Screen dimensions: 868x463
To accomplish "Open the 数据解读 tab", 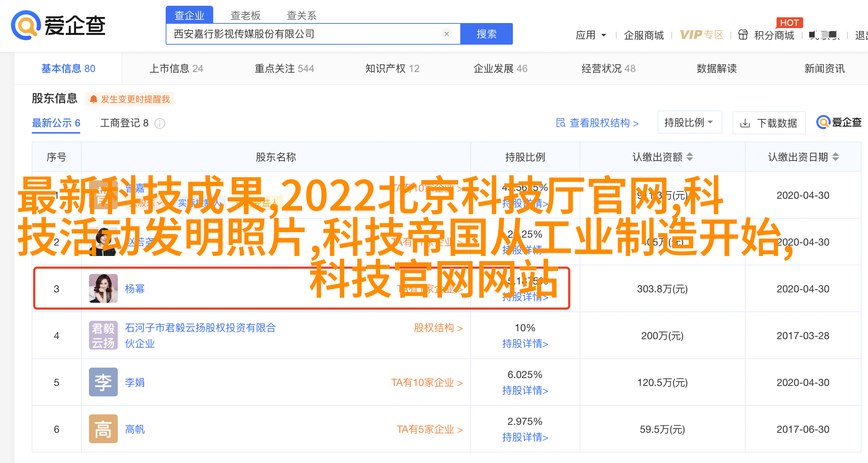I will pyautogui.click(x=717, y=68).
